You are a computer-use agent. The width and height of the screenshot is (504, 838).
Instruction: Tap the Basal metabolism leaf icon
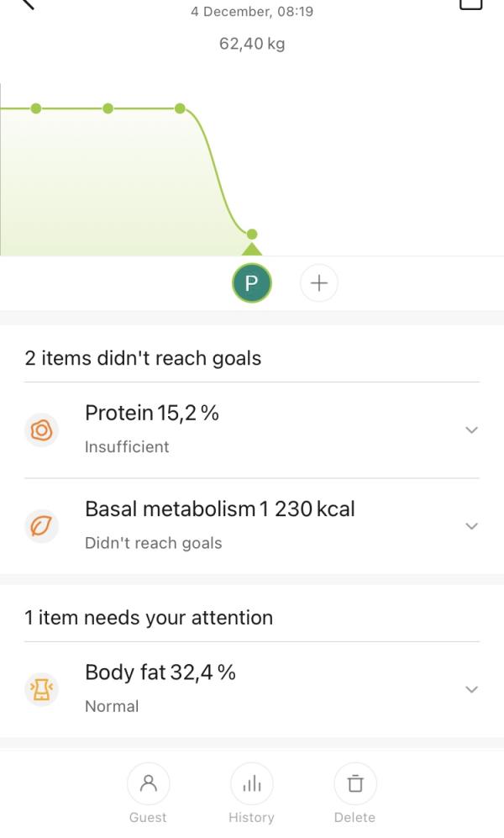coord(42,526)
